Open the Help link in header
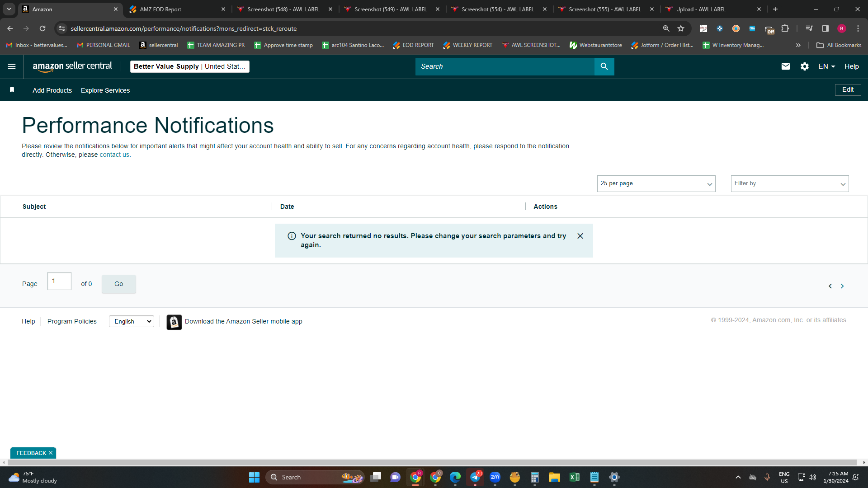This screenshot has width=868, height=488. 851,66
